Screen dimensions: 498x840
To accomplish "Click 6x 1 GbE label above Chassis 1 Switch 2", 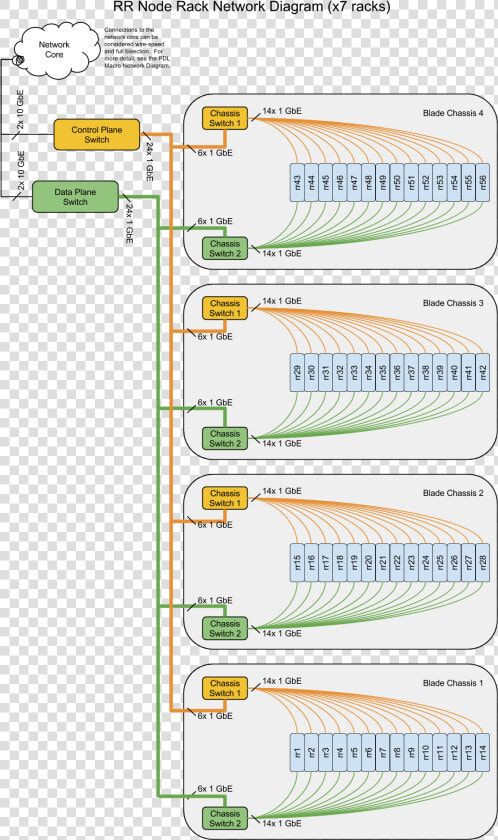I will pyautogui.click(x=215, y=789).
